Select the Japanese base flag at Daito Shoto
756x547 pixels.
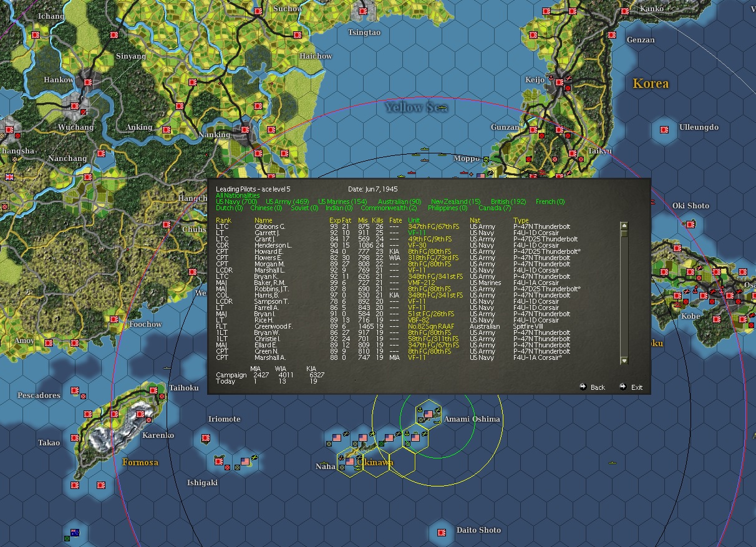tap(442, 533)
